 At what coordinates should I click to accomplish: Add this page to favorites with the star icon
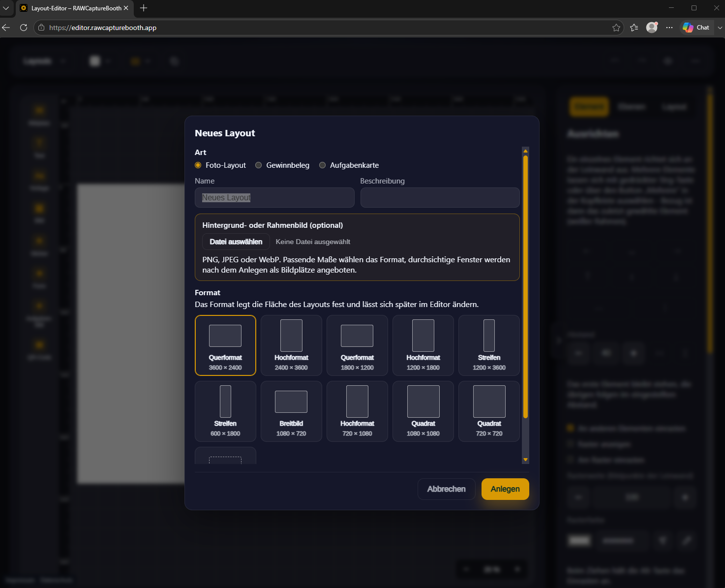pyautogui.click(x=616, y=28)
